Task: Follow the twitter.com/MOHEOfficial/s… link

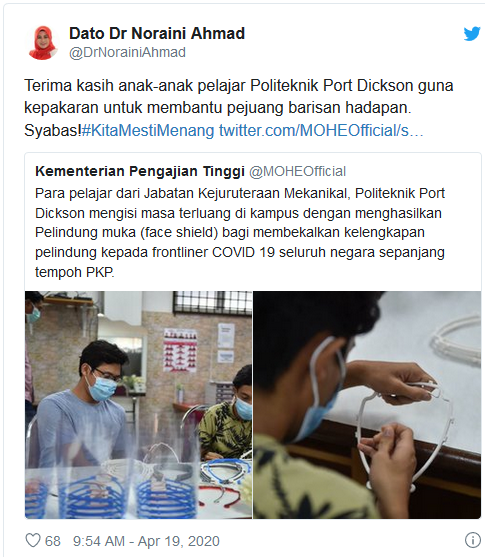Action: [321, 130]
